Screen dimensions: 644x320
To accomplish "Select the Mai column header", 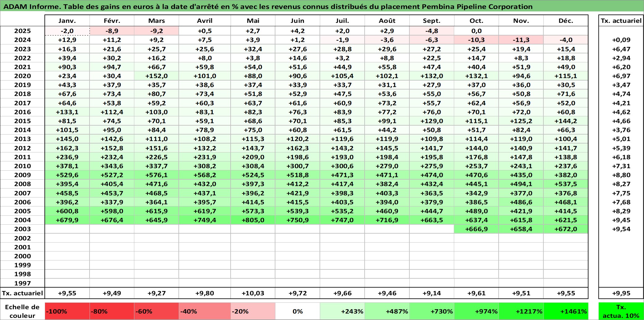I will [x=253, y=21].
